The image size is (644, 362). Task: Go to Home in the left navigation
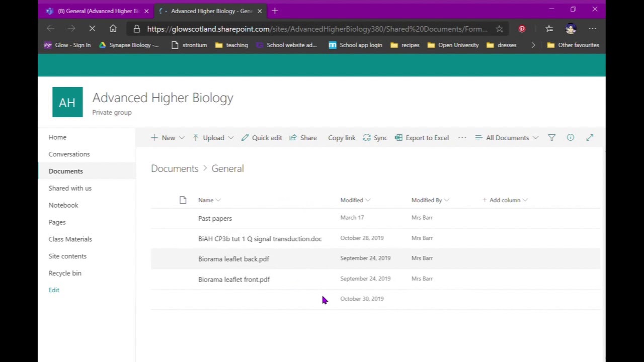click(57, 137)
